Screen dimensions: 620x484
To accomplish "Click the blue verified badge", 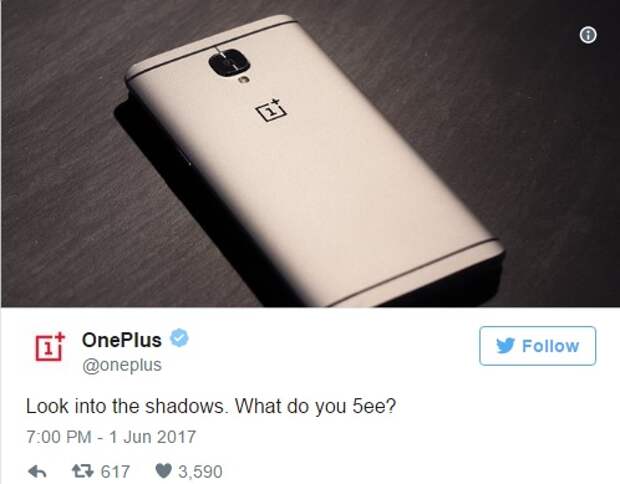I will [179, 338].
